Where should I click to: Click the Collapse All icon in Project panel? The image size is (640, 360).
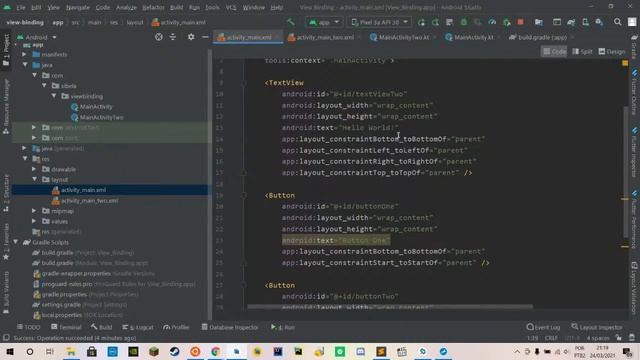pyautogui.click(x=173, y=37)
